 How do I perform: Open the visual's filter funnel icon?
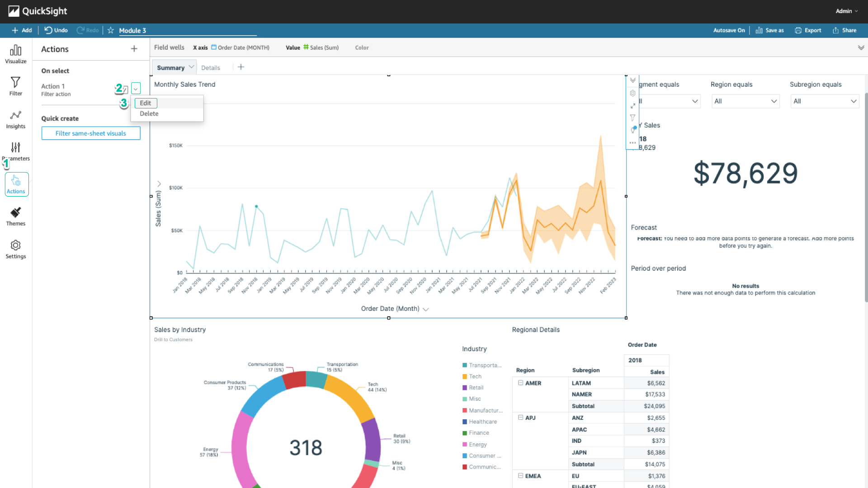coord(633,118)
